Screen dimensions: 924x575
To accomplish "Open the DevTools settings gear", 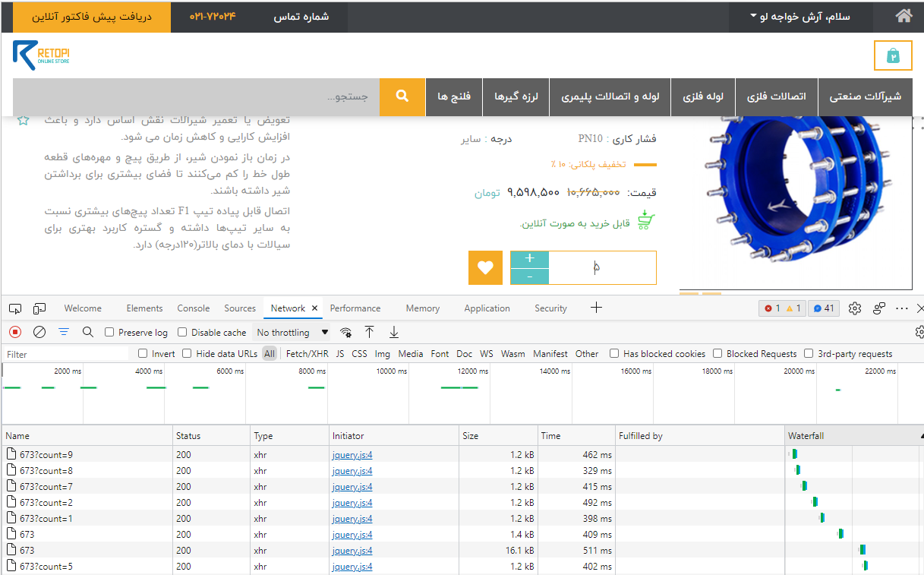I will 854,308.
